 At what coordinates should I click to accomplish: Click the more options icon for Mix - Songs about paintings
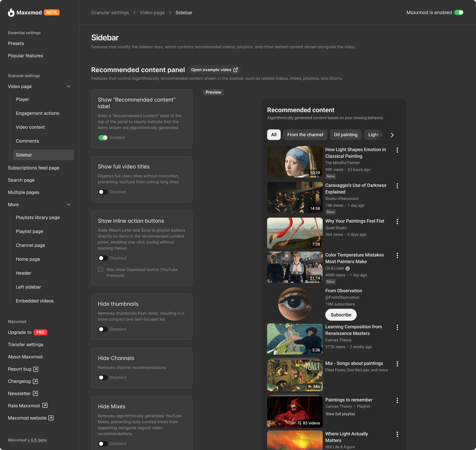coord(397,364)
